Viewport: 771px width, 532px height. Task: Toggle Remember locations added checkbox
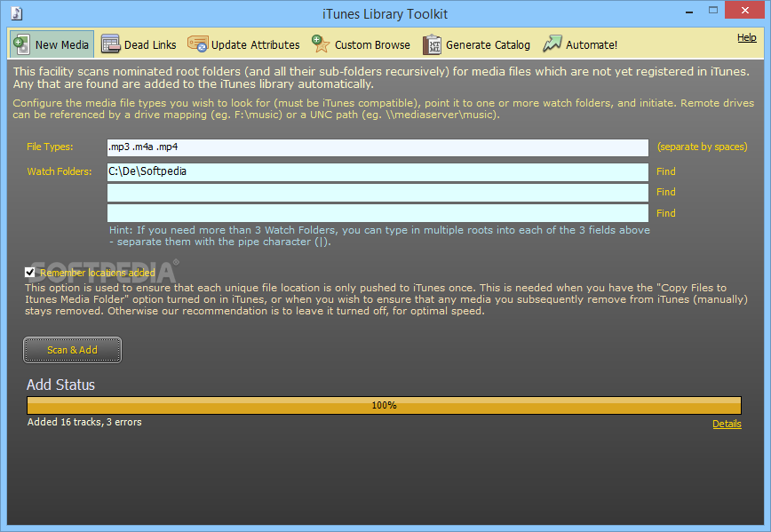(30, 273)
